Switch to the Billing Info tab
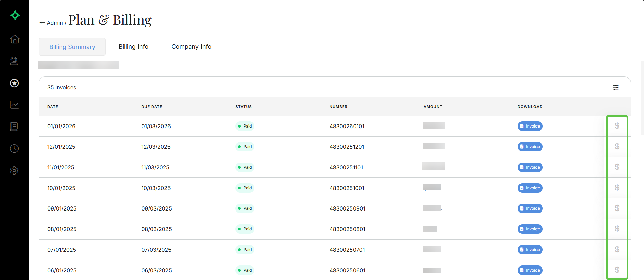 [x=133, y=47]
